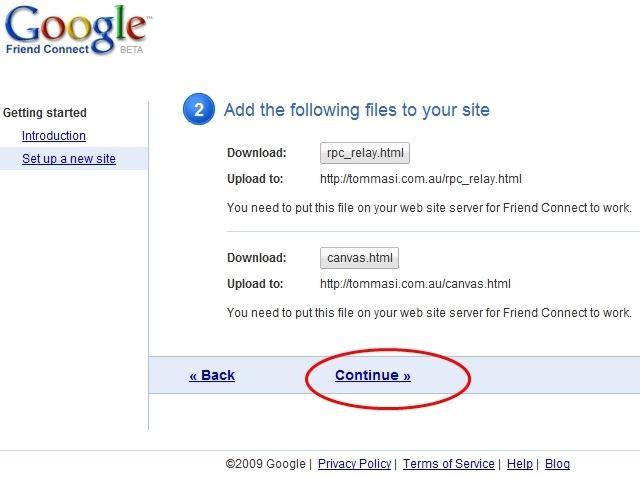Visit the Blog link in footer
640x478 pixels.
pos(557,464)
